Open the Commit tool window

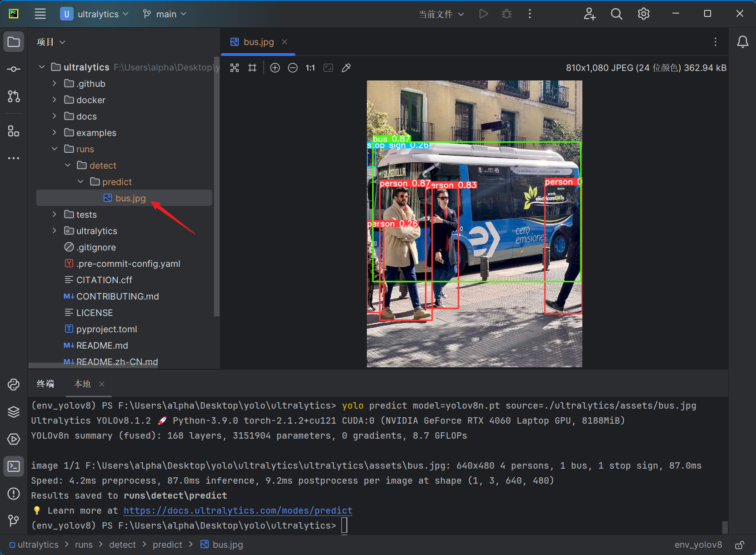click(x=14, y=69)
